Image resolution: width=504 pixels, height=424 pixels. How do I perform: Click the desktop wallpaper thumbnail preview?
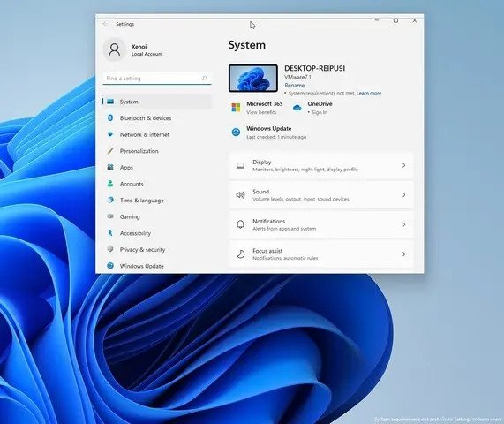(x=253, y=78)
